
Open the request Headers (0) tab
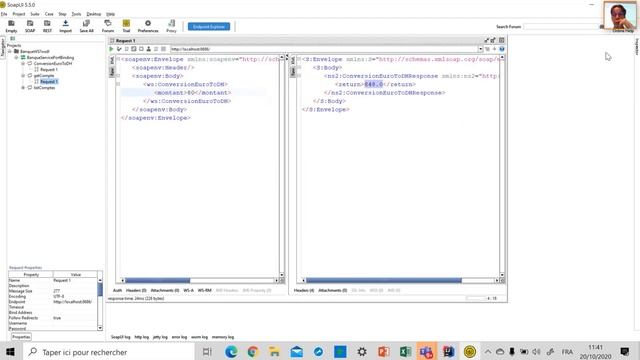coord(136,290)
